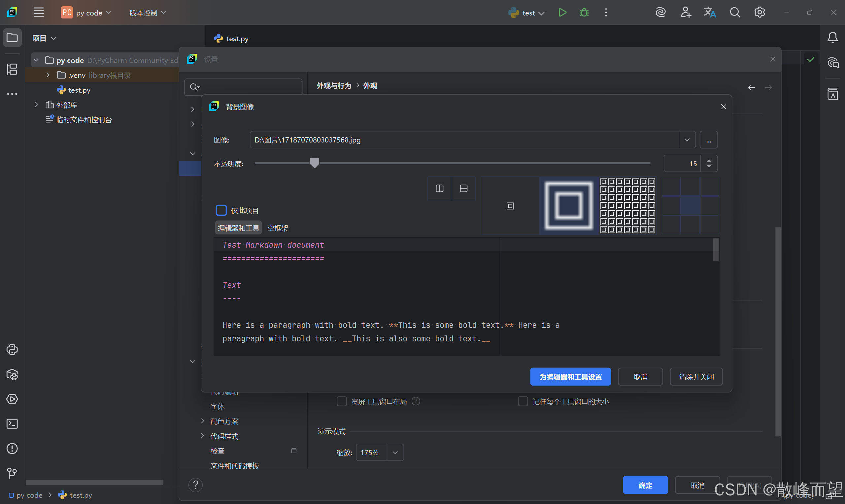Flip image horizontally with mirror icon
Screen dimensions: 845x504
[x=439, y=188]
